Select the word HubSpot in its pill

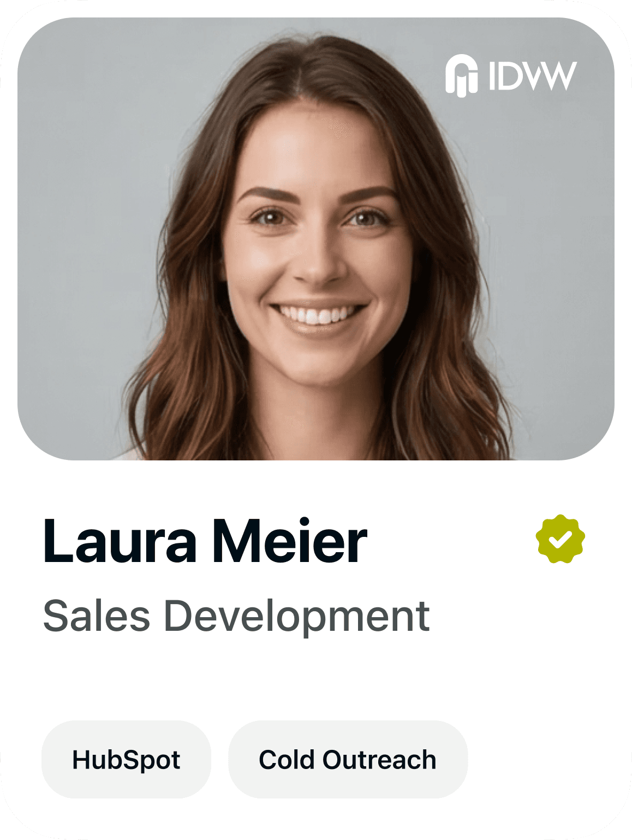126,760
